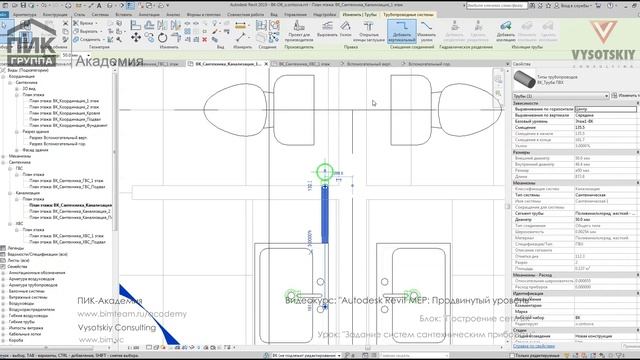
Task: Open the view tabs overflow dropdown arrow
Action: point(507,64)
